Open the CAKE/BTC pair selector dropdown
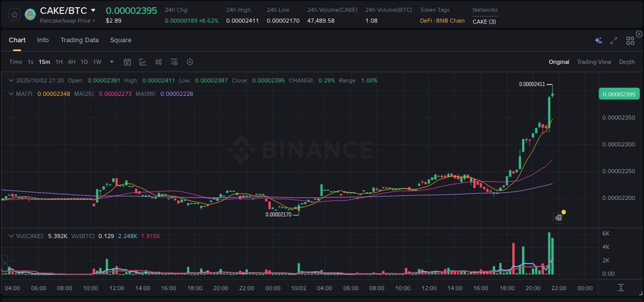This screenshot has width=644, height=302. pyautogui.click(x=94, y=10)
